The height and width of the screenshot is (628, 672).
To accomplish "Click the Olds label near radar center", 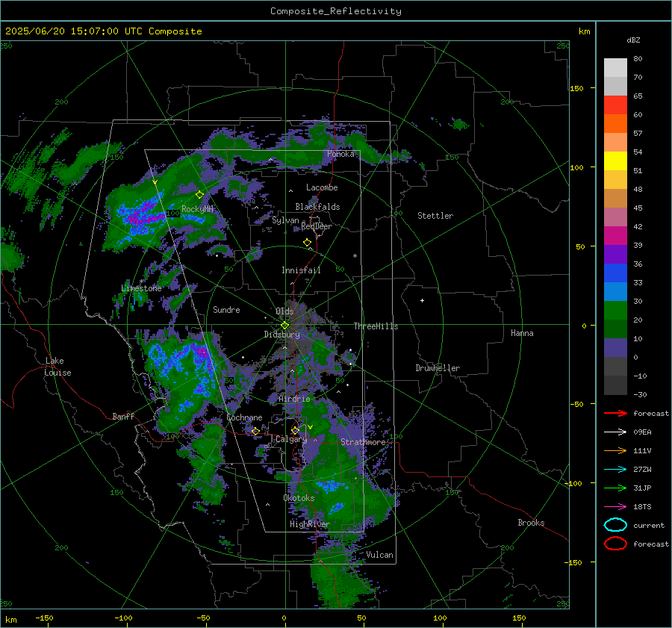I will [284, 311].
